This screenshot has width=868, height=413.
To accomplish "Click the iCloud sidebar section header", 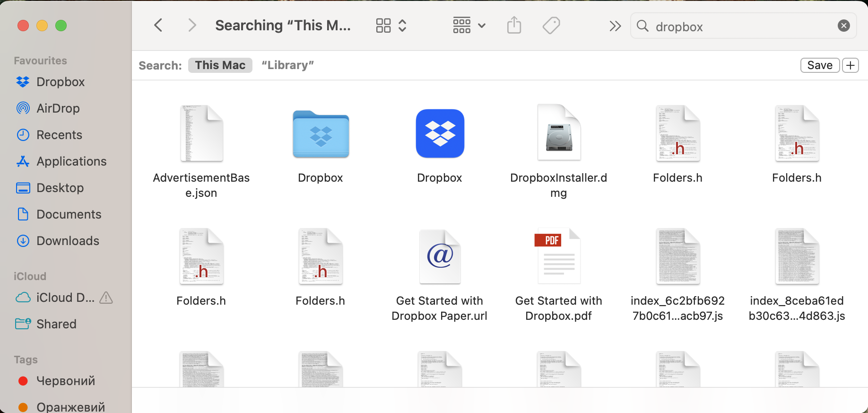I will 30,276.
